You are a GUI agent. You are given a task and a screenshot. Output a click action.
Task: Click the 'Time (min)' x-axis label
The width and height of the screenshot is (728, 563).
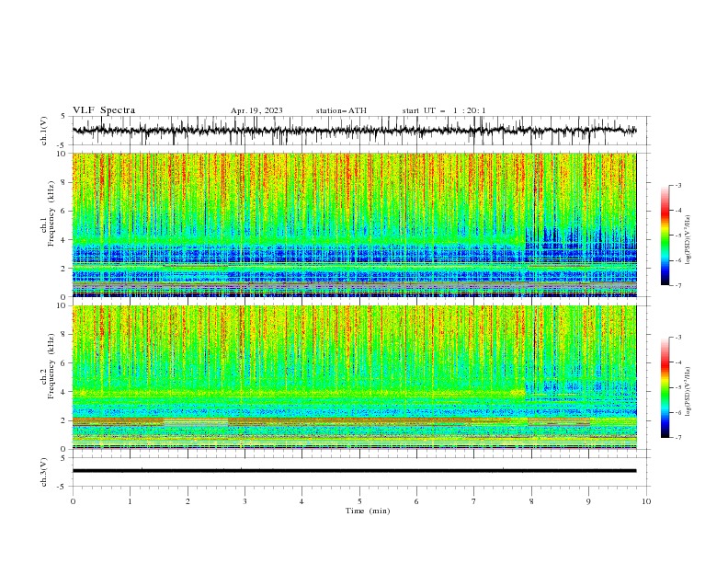pyautogui.click(x=368, y=511)
